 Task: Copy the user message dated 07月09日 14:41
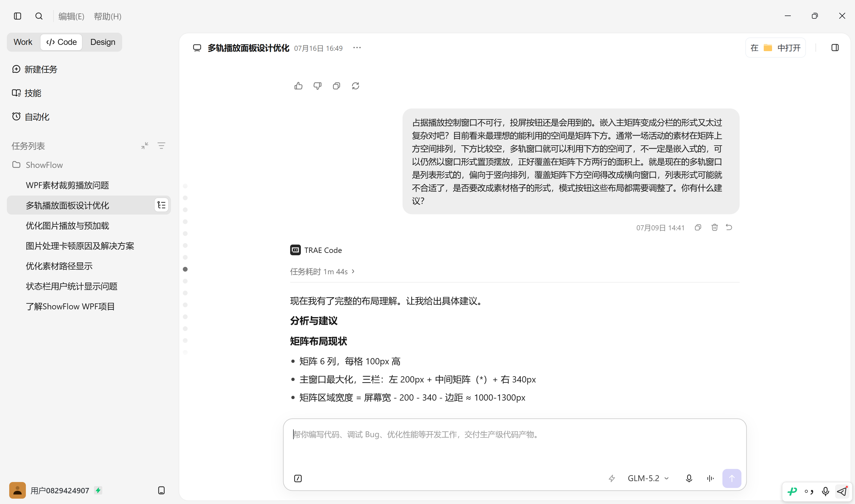click(698, 228)
